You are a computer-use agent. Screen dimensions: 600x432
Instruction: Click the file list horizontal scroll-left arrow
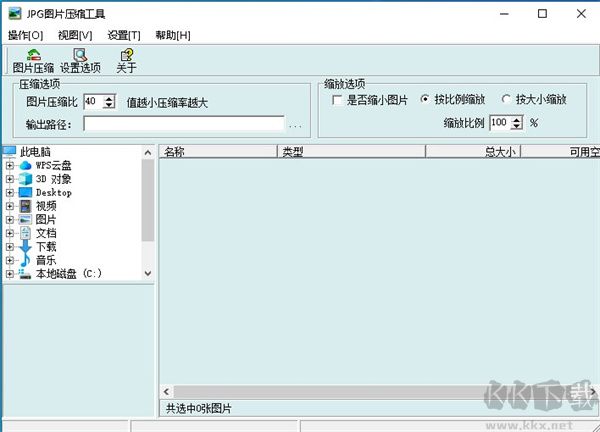166,391
